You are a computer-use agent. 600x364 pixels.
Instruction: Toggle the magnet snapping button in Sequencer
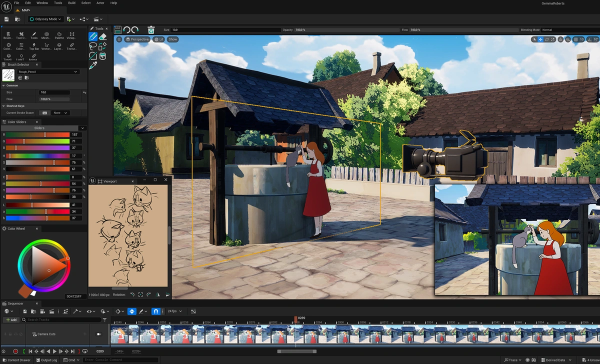(x=155, y=311)
